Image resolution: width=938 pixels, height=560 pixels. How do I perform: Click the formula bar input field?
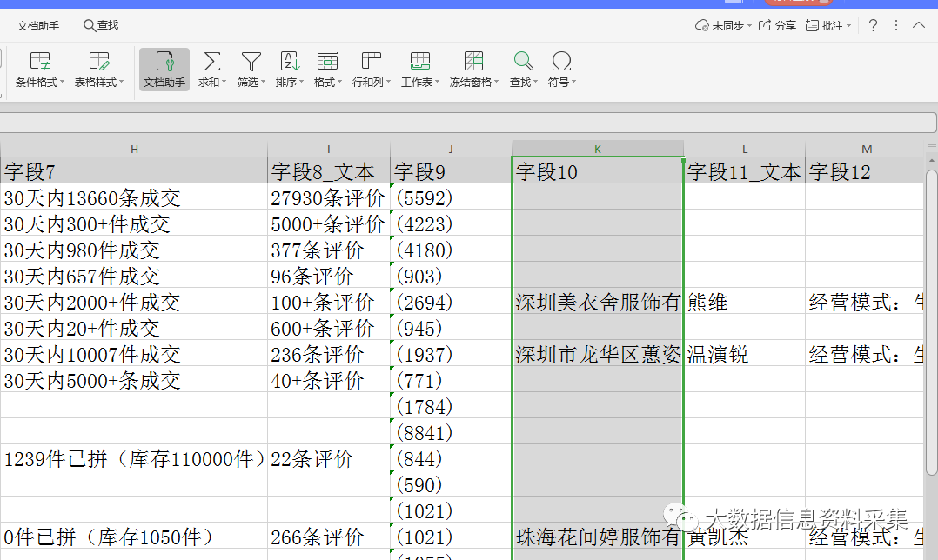468,123
